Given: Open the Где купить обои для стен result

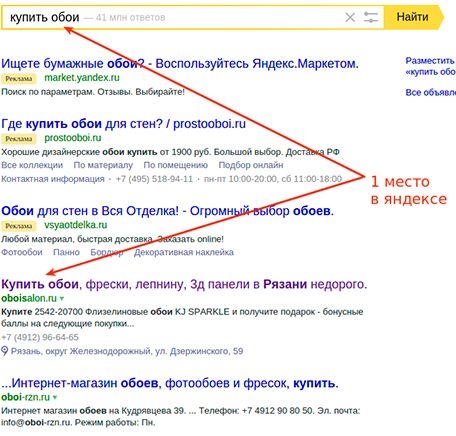Looking at the screenshot, I should coord(123,124).
